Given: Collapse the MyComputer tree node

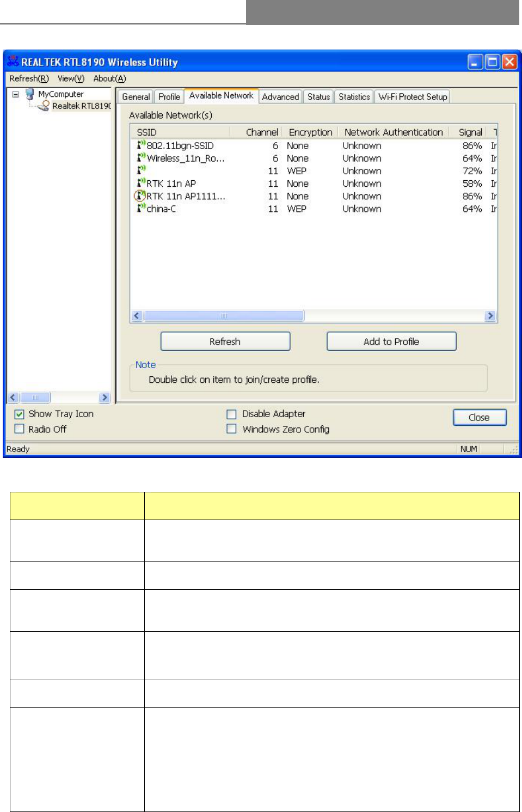Looking at the screenshot, I should click(x=15, y=94).
